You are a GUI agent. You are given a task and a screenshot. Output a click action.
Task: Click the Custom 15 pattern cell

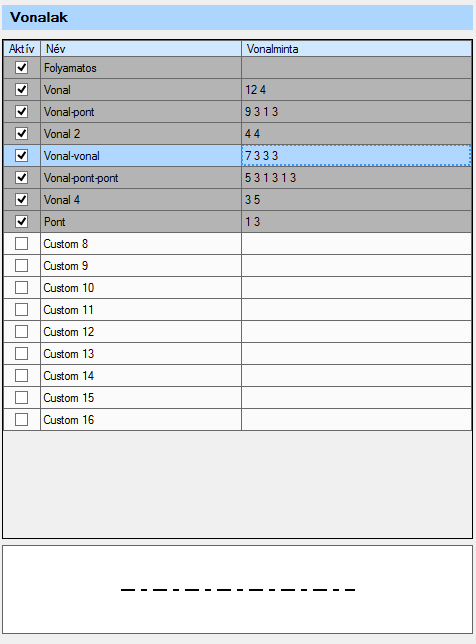[356, 398]
